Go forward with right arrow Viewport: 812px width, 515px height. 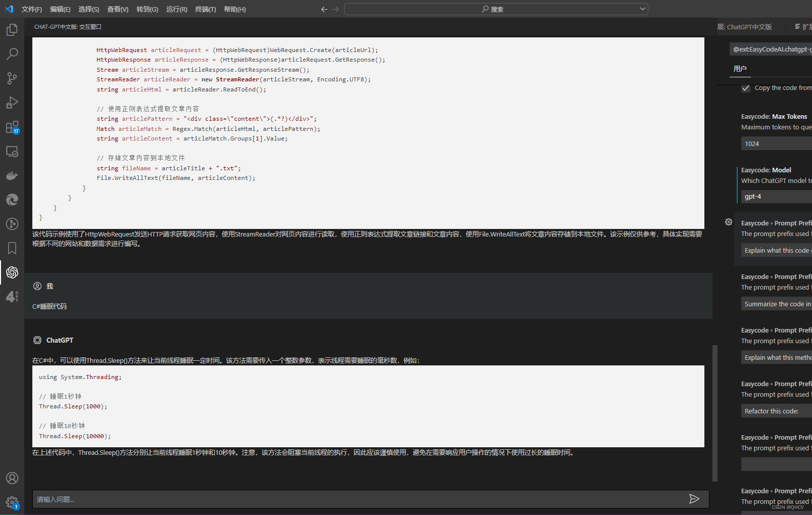coord(336,9)
